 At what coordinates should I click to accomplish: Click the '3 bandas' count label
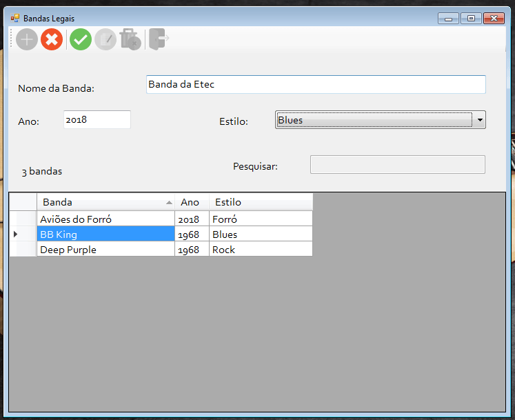[x=42, y=172]
